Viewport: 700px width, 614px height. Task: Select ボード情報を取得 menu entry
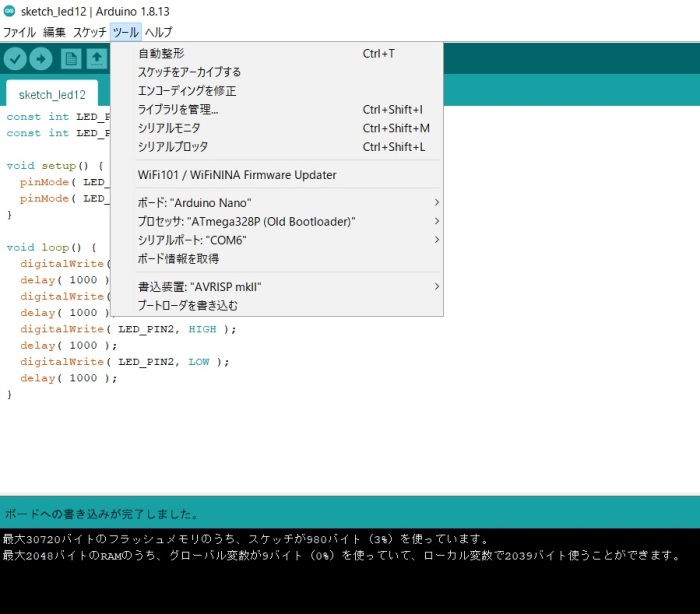pyautogui.click(x=277, y=259)
